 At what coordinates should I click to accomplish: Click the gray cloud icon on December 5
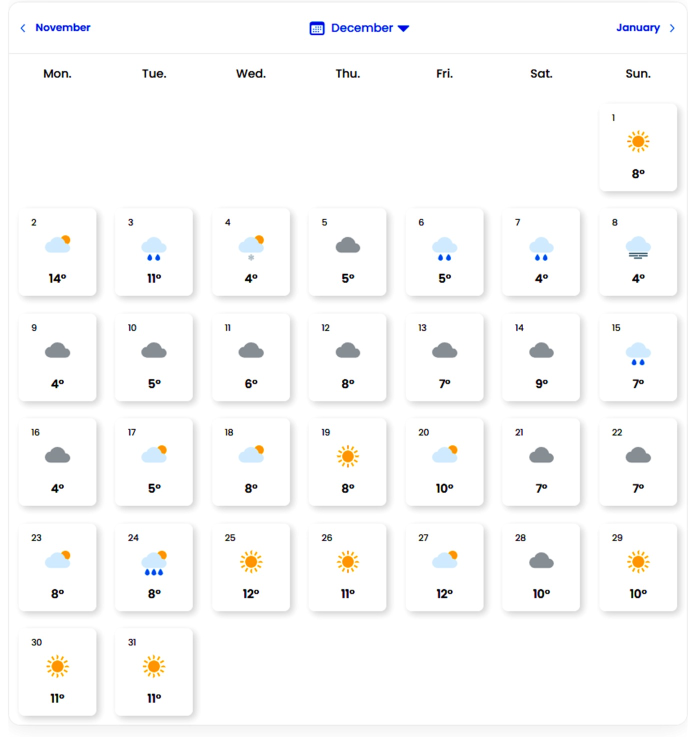(x=347, y=245)
